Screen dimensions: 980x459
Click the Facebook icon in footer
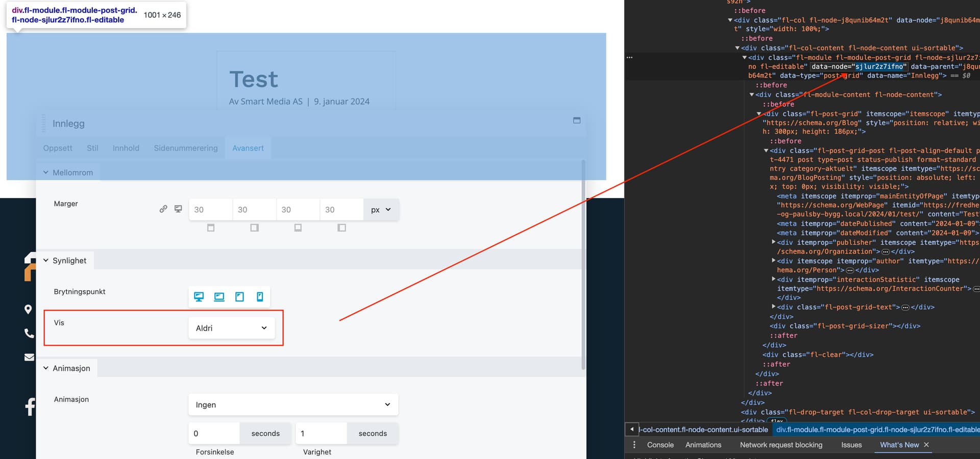coord(30,406)
